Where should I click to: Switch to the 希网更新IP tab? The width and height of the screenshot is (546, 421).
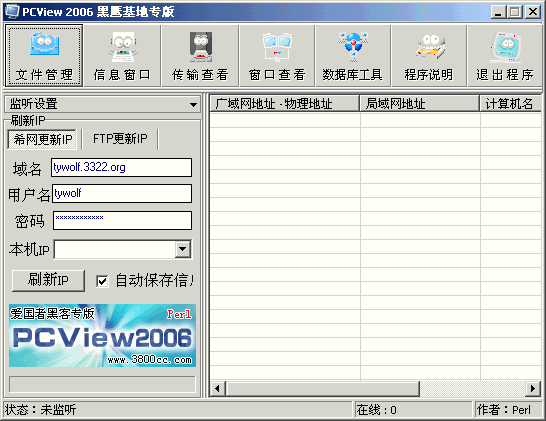pyautogui.click(x=42, y=139)
